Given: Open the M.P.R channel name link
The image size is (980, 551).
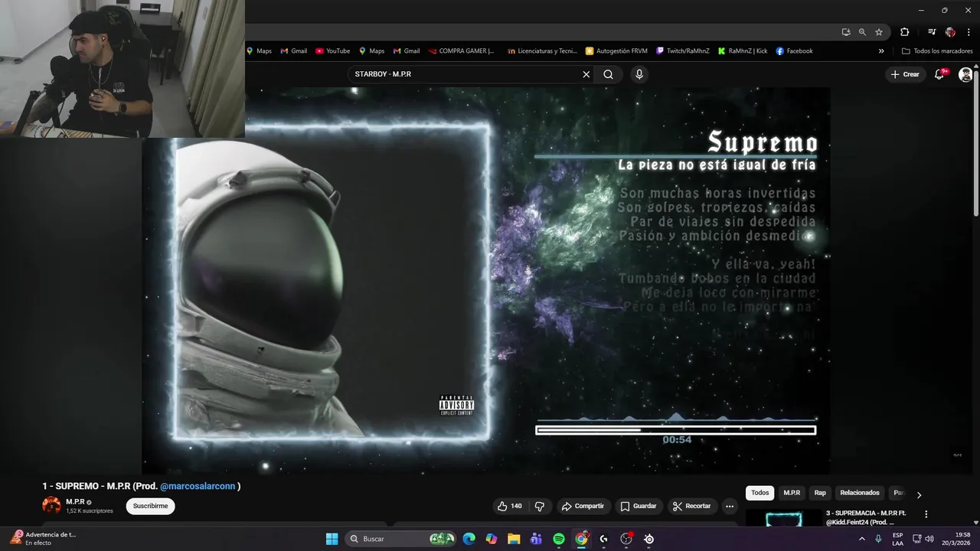Looking at the screenshot, I should 75,502.
